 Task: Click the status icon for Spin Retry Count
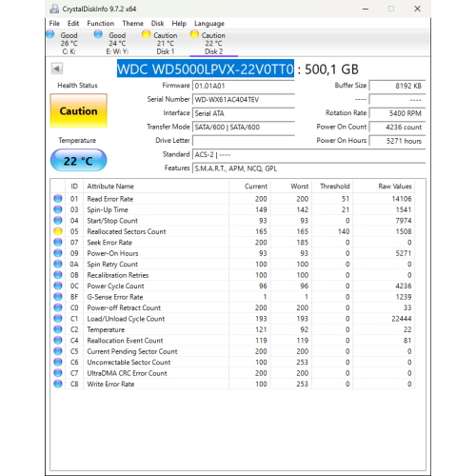coord(58,264)
